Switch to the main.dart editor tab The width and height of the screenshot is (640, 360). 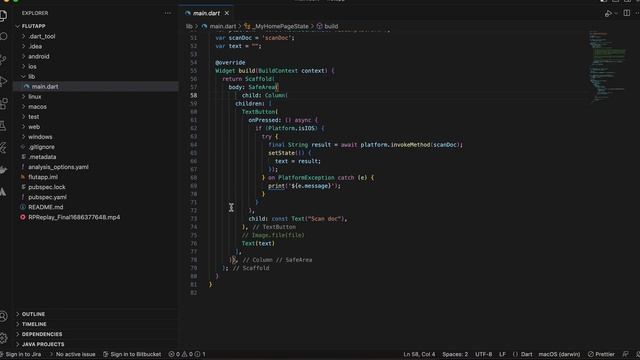click(206, 13)
